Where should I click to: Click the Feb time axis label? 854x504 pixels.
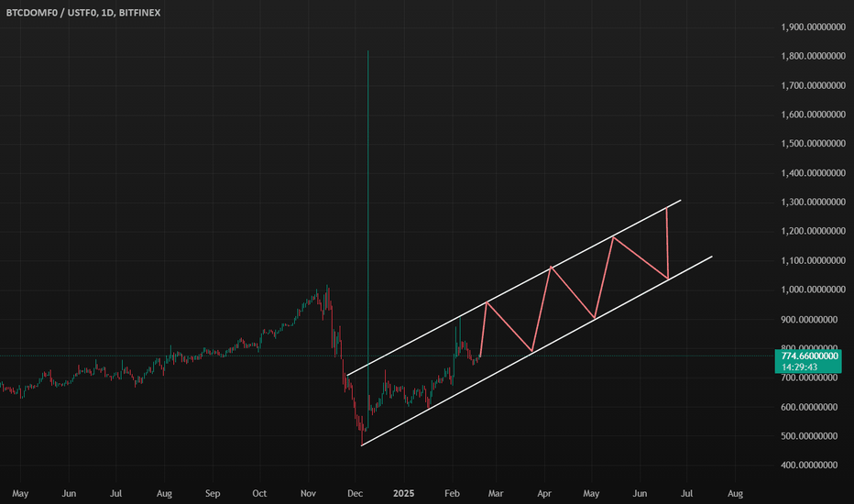click(x=452, y=494)
